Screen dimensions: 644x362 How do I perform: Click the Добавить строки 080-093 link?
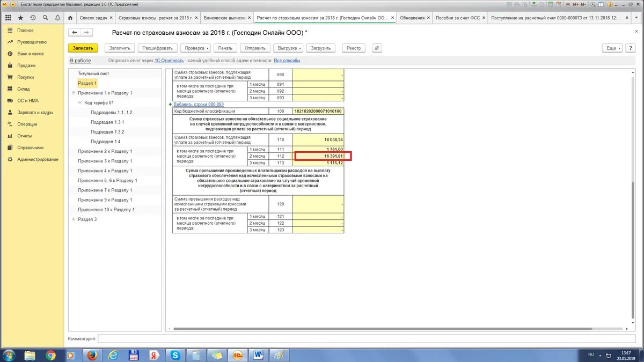[199, 105]
